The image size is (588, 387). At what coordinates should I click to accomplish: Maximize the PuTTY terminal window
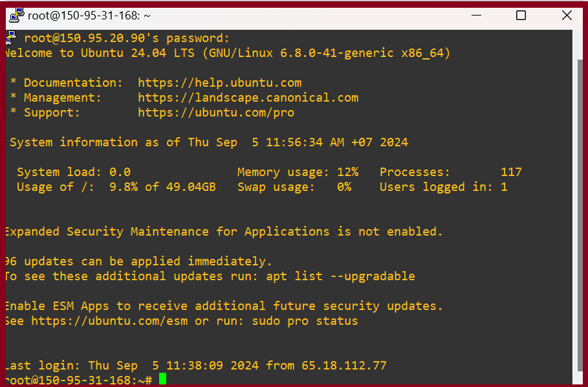(521, 16)
